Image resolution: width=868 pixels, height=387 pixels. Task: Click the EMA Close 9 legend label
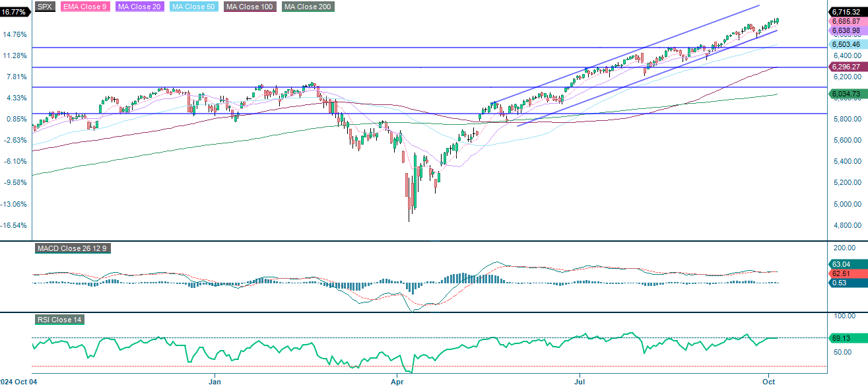[86, 7]
